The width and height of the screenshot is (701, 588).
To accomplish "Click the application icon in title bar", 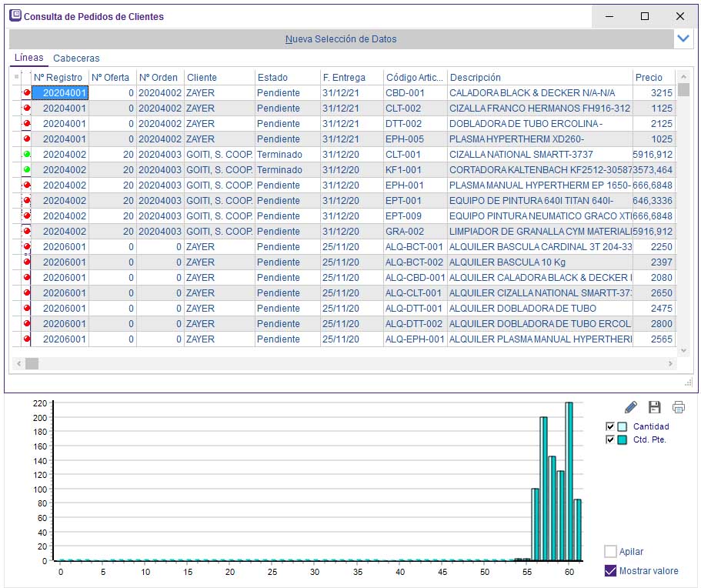I will (x=15, y=15).
